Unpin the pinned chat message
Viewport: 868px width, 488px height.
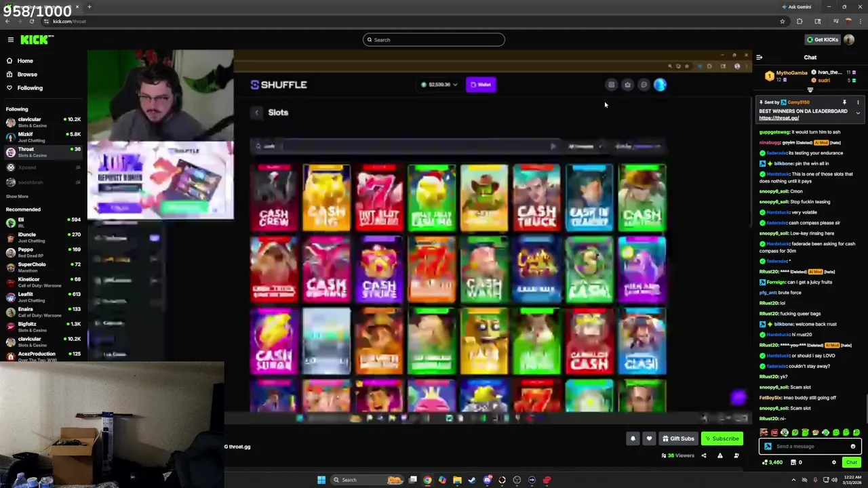(x=844, y=102)
